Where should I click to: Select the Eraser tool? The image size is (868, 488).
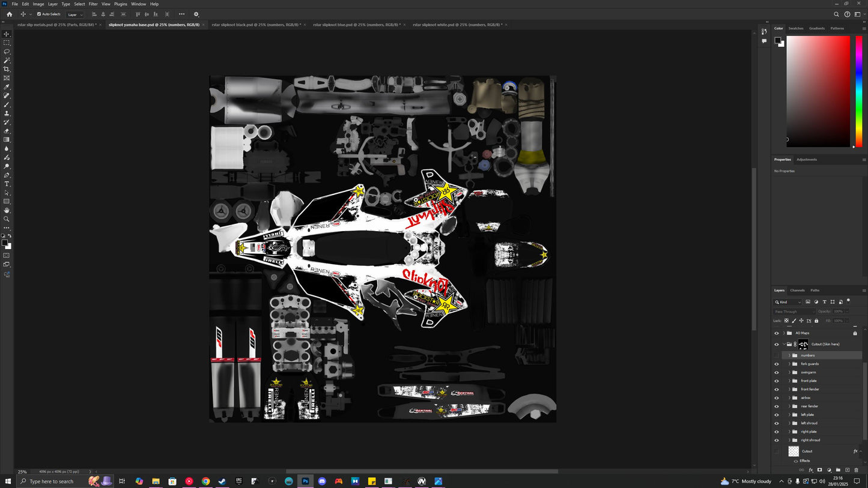coord(7,131)
